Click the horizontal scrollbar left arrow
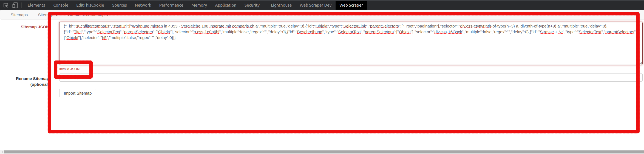This screenshot has width=644, height=154. pyautogui.click(x=2, y=152)
